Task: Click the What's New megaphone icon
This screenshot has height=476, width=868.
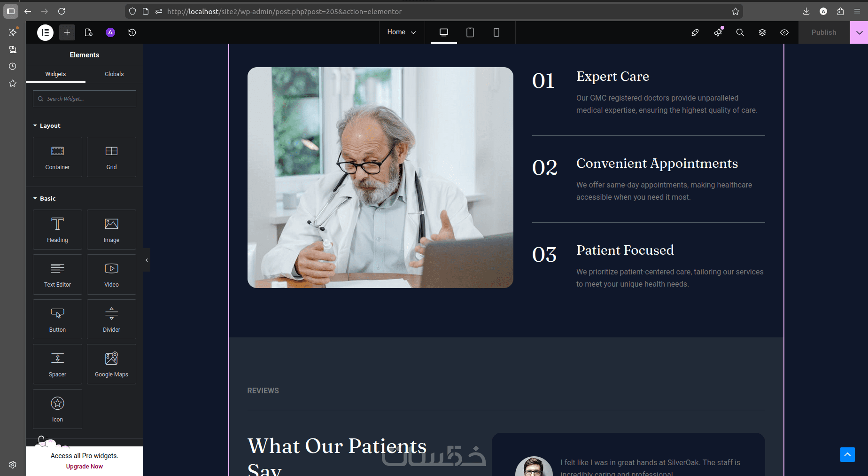Action: [718, 32]
